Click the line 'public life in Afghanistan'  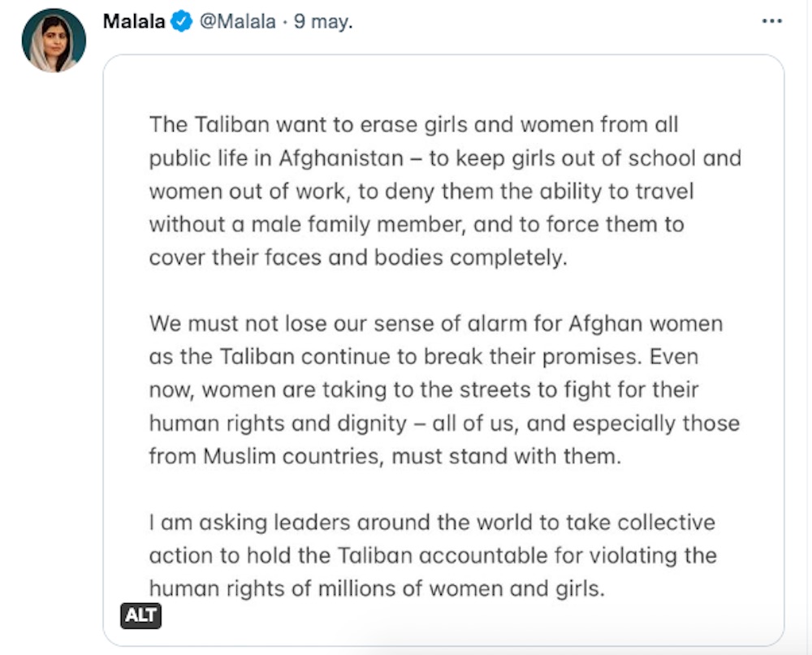point(445,157)
